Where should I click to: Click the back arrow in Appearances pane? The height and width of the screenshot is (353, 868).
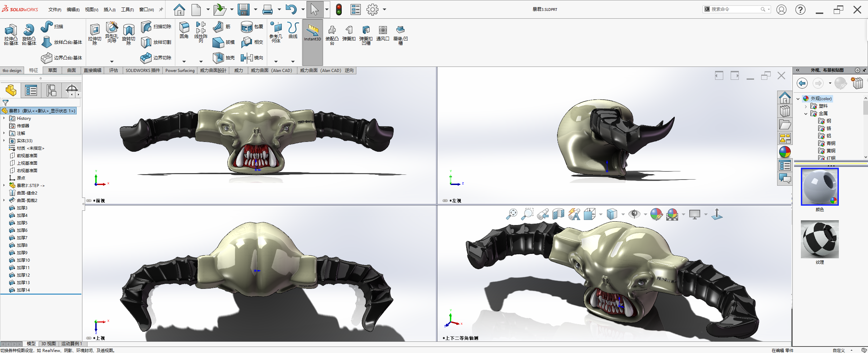click(802, 83)
